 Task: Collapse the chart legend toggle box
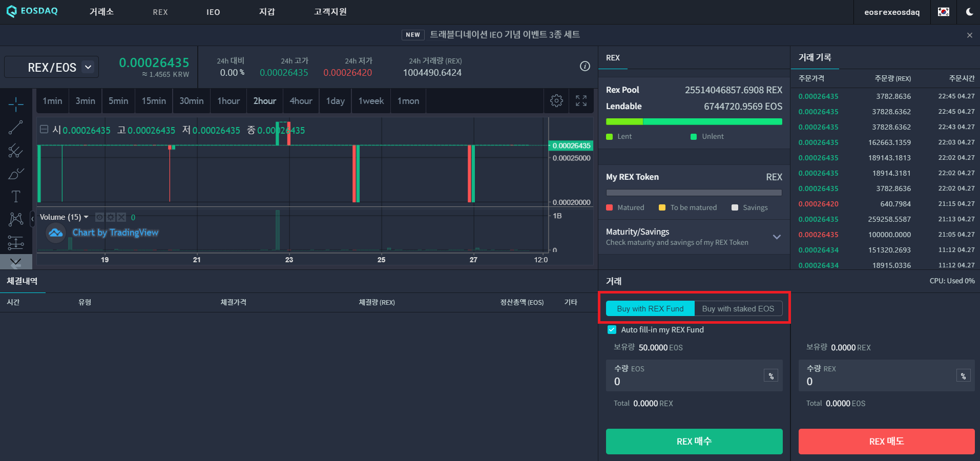pos(44,130)
